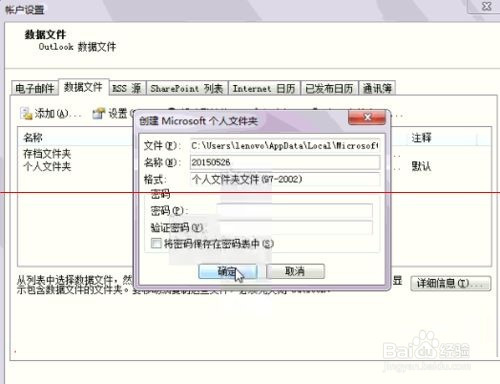
Task: Click the 格式 field showing 个人文件夹文件
Action: (285, 179)
